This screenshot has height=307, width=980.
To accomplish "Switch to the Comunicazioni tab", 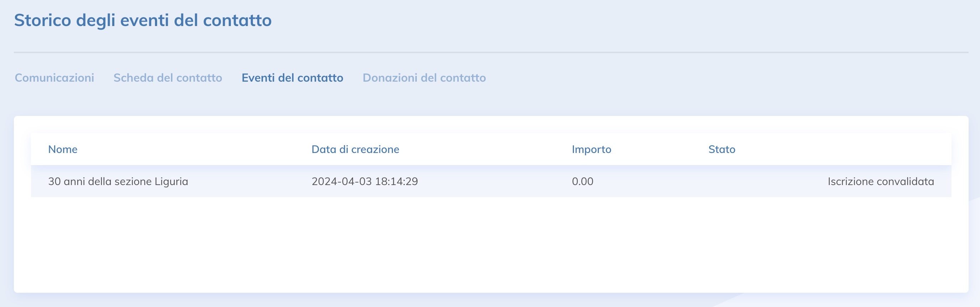I will (54, 78).
